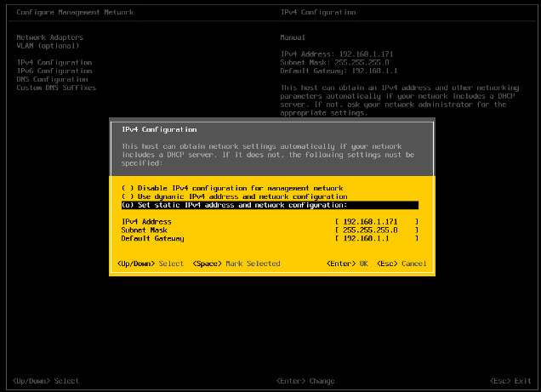The image size is (541, 392).
Task: Focus the Default Gateway field 192.168.1.1
Action: pos(377,239)
